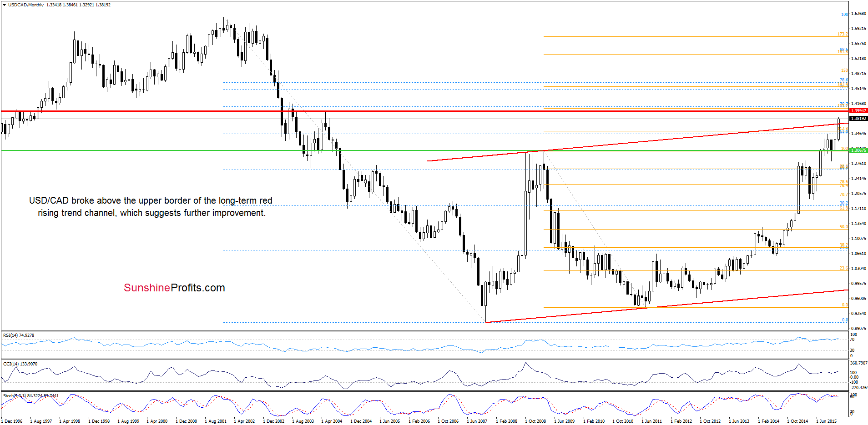Screen dimensions: 868x425
Task: Click the 23.6 Fibonacci level label
Action: [844, 268]
